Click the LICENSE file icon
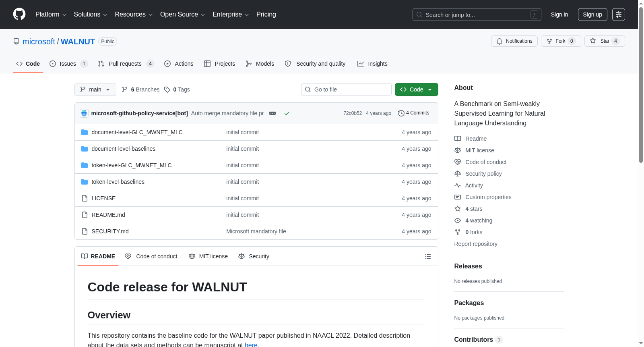 tap(85, 198)
